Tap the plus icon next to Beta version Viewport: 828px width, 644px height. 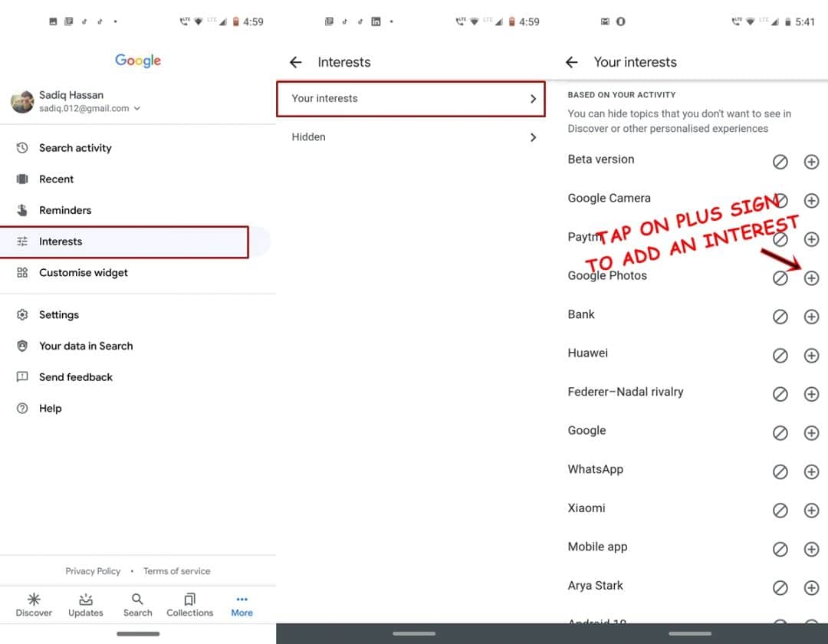(811, 162)
